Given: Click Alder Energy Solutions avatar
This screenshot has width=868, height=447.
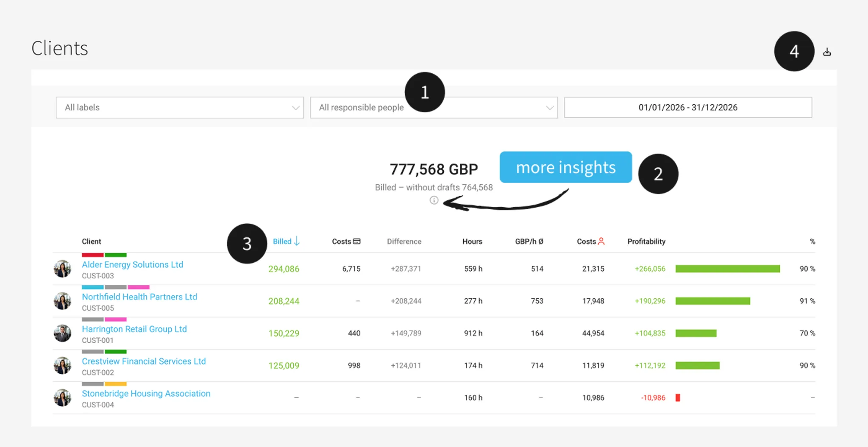Looking at the screenshot, I should pyautogui.click(x=62, y=269).
